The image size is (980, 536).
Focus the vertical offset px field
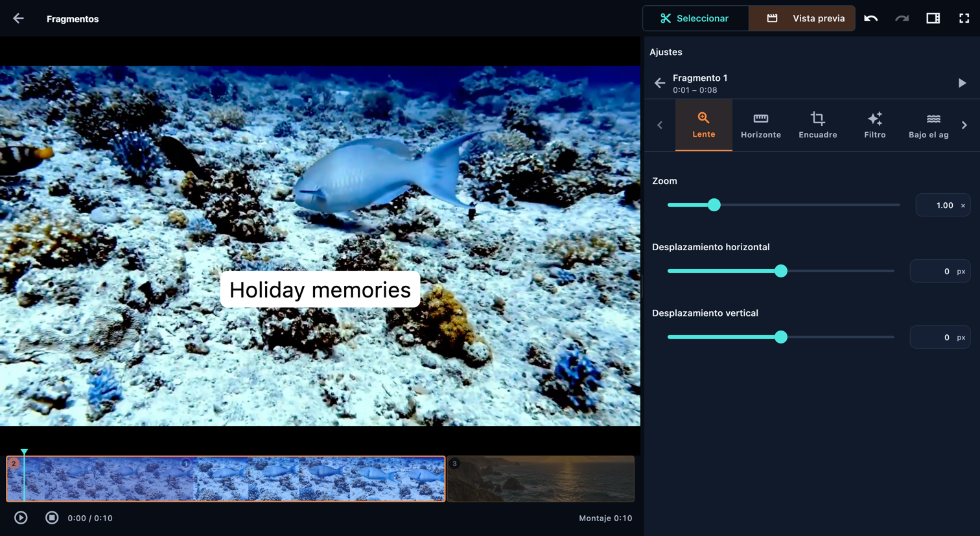click(x=940, y=338)
